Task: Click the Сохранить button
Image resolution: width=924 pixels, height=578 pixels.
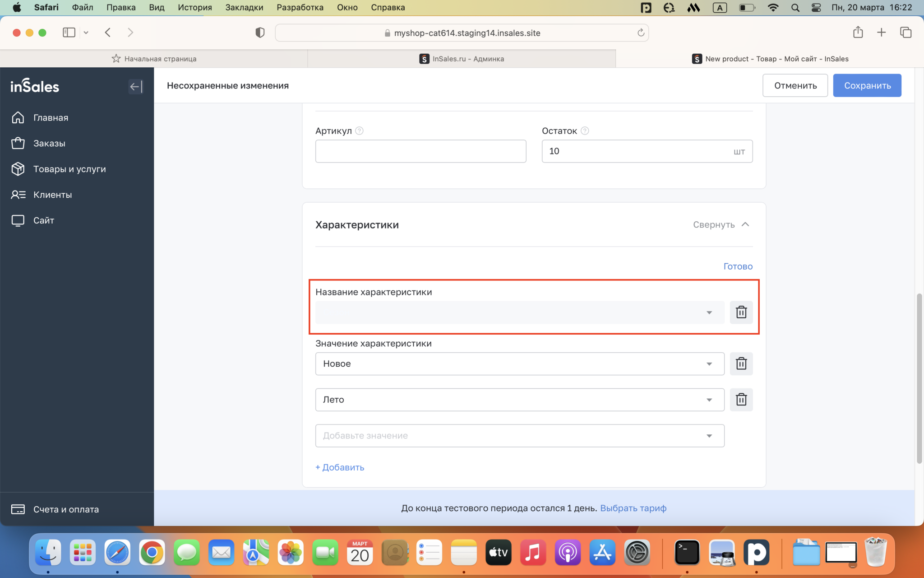Action: [867, 85]
